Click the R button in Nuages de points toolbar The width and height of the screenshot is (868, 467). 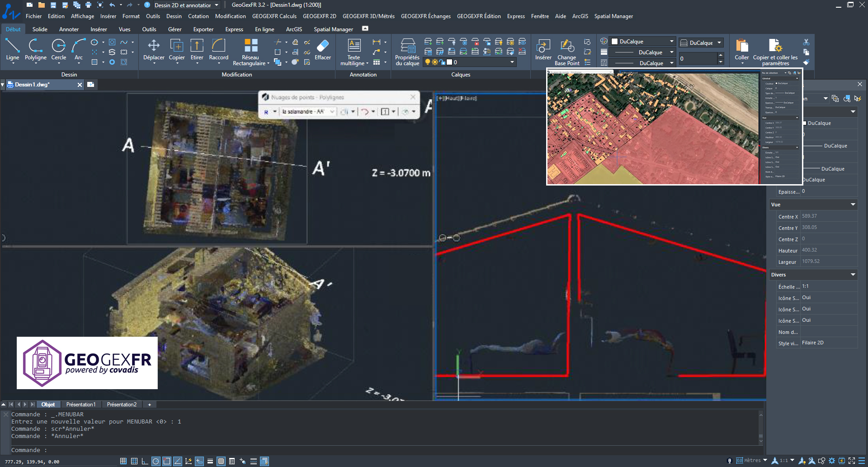pos(266,112)
